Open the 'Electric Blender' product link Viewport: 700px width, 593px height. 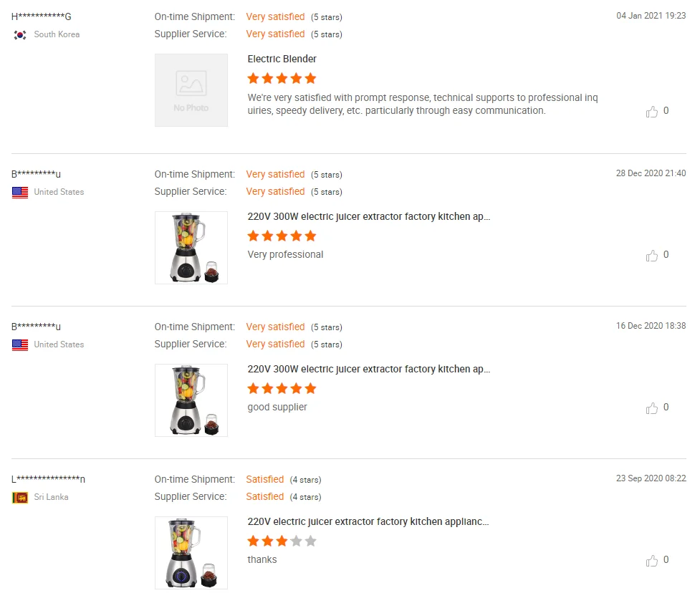(282, 59)
